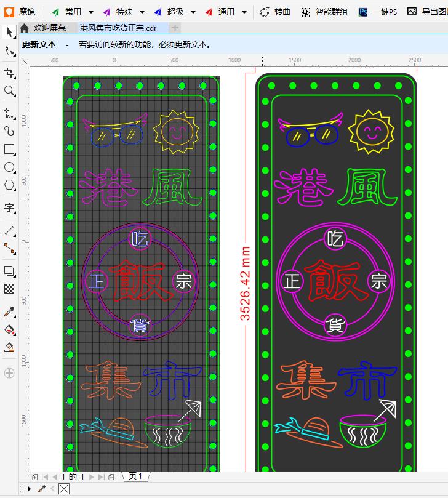
Task: Choose the Rectangle tool
Action: (9, 149)
